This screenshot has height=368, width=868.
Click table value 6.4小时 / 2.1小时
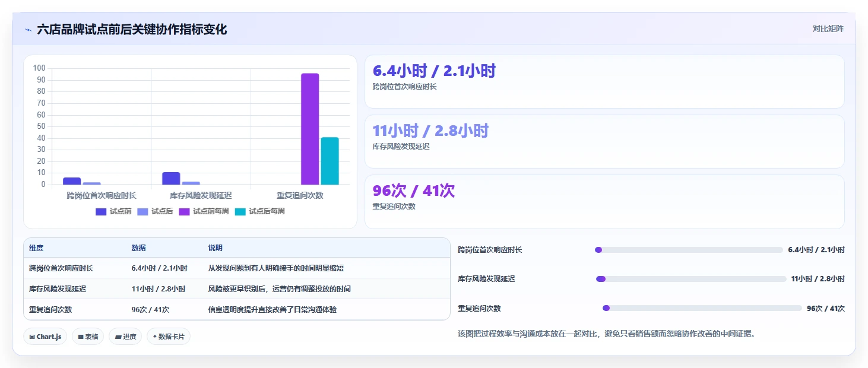159,268
